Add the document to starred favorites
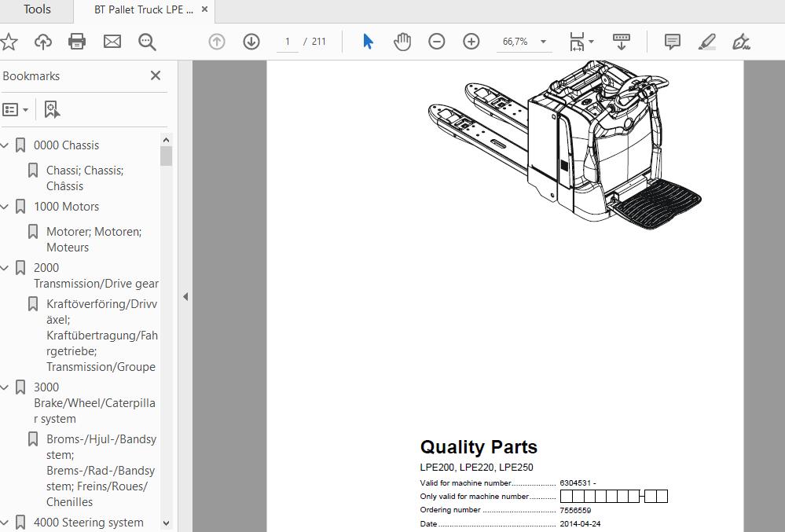 point(9,42)
